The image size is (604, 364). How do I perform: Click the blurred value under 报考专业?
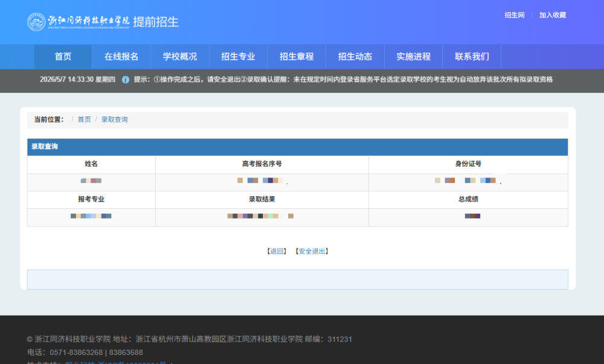pos(91,216)
